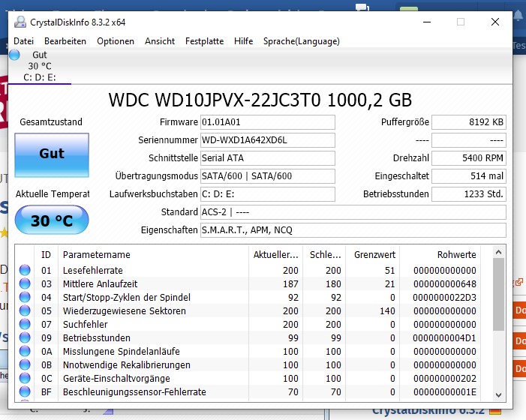526x420 pixels.
Task: Click raw value 00000000001E
Action: (x=445, y=391)
